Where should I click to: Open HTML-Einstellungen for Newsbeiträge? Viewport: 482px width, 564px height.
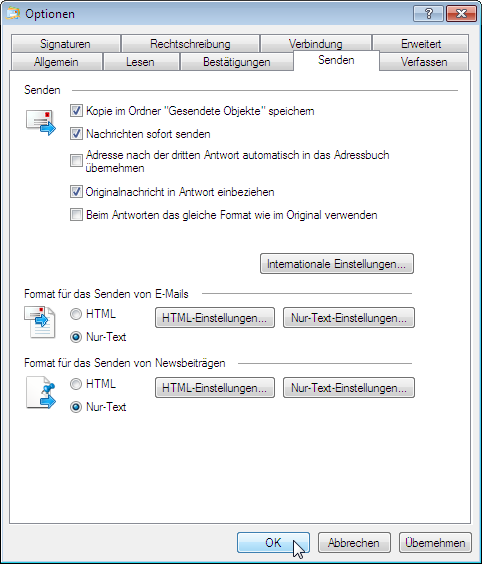pyautogui.click(x=215, y=388)
